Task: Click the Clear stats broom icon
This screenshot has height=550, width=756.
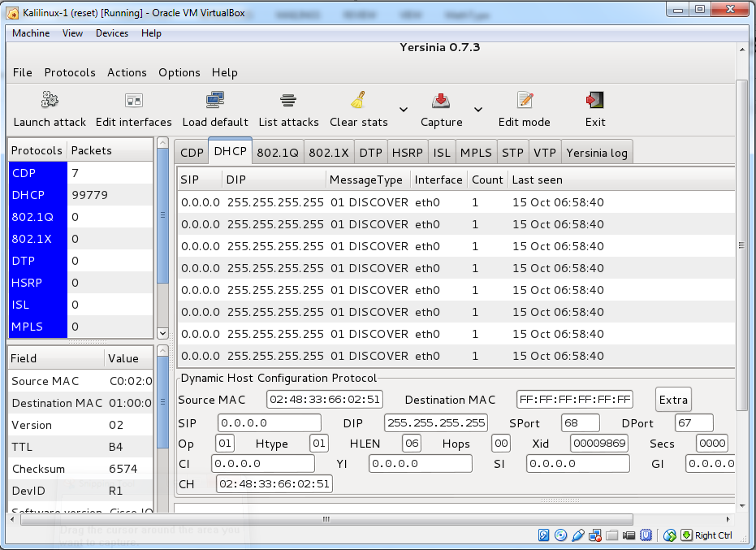Action: [x=358, y=101]
